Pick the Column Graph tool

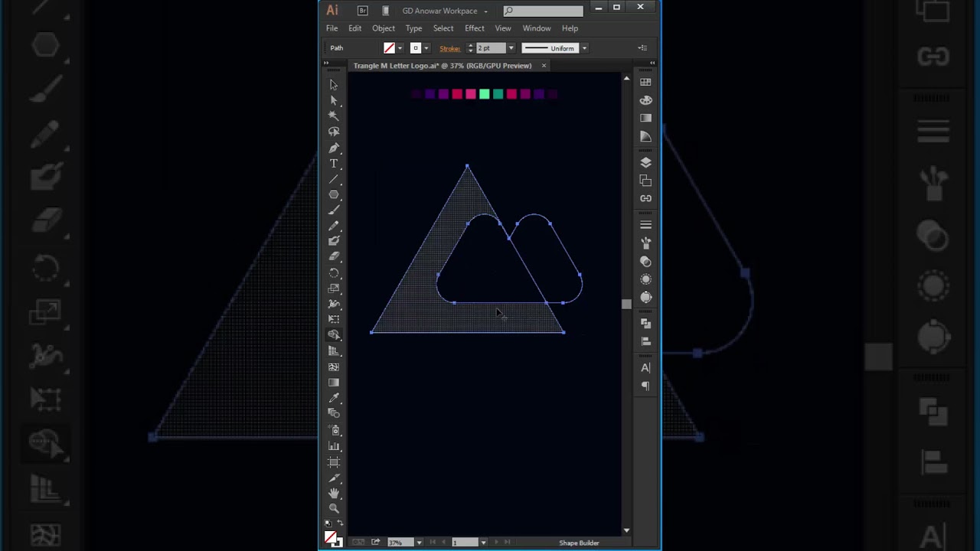point(334,446)
